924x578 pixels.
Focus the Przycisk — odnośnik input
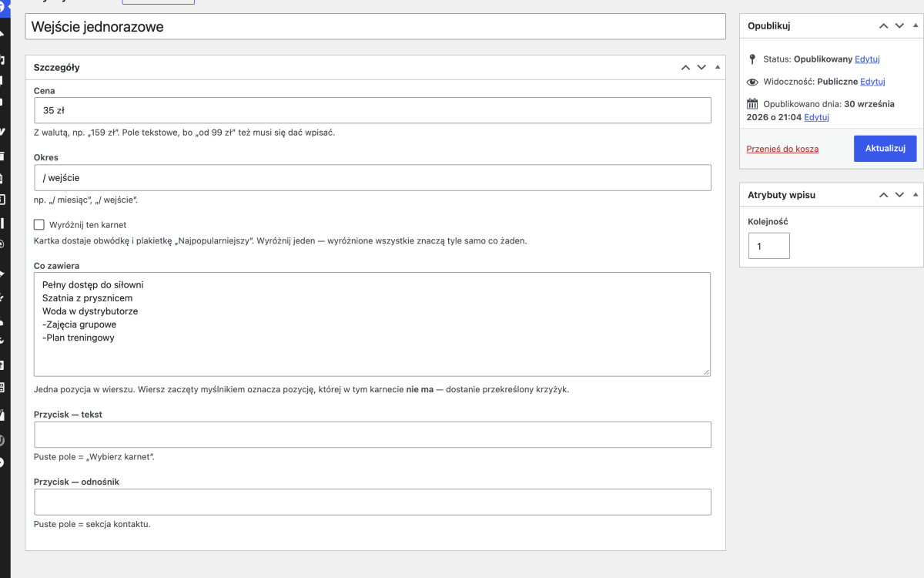(373, 502)
